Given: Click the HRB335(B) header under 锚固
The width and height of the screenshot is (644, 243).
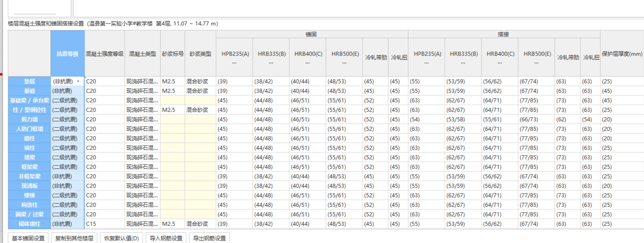Looking at the screenshot, I should [x=271, y=57].
